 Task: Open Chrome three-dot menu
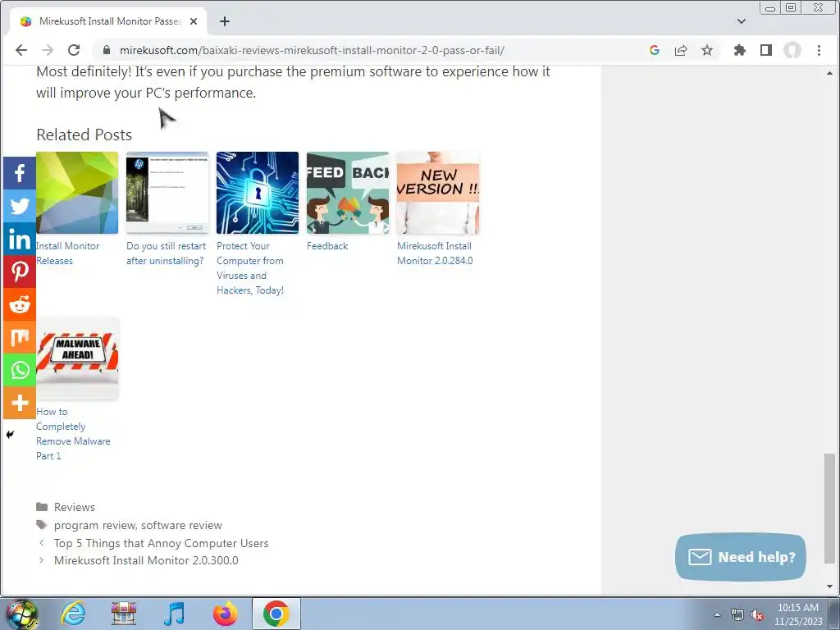[819, 50]
